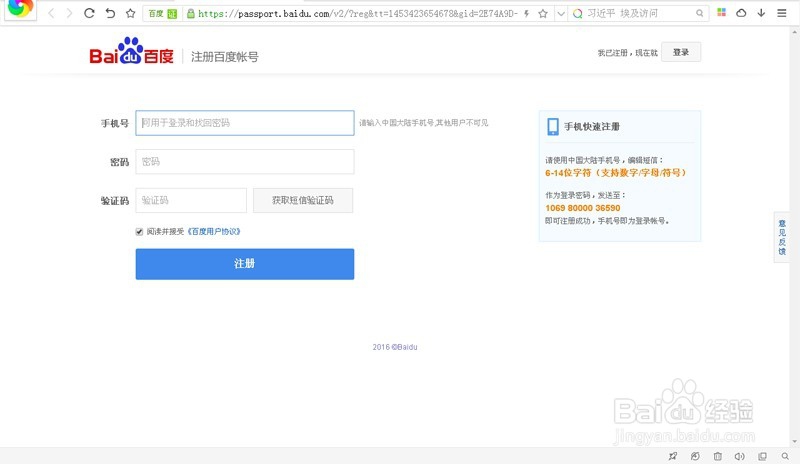
Task: Open the 《百度用户协议》 link
Action: click(x=213, y=232)
